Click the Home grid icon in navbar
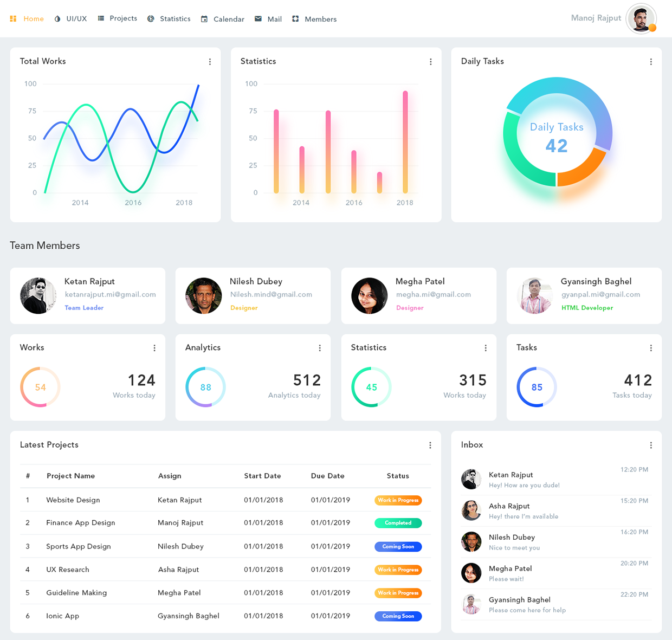672x640 pixels. click(x=13, y=19)
